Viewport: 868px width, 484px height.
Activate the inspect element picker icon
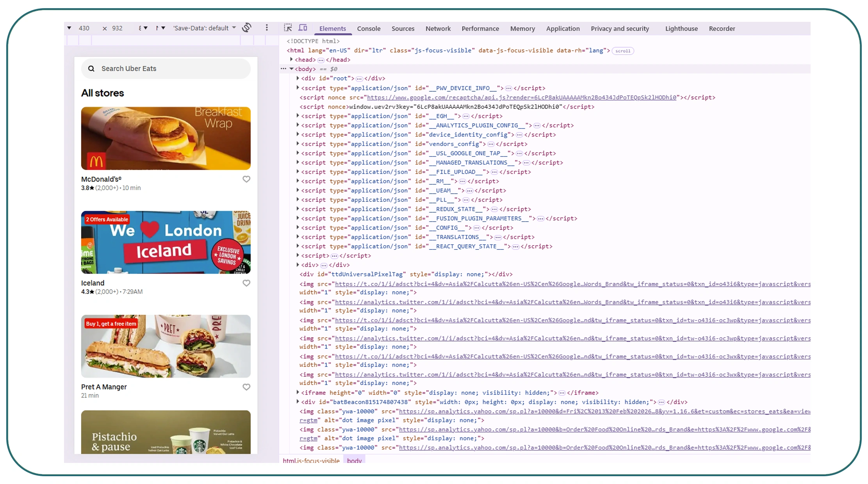tap(288, 28)
